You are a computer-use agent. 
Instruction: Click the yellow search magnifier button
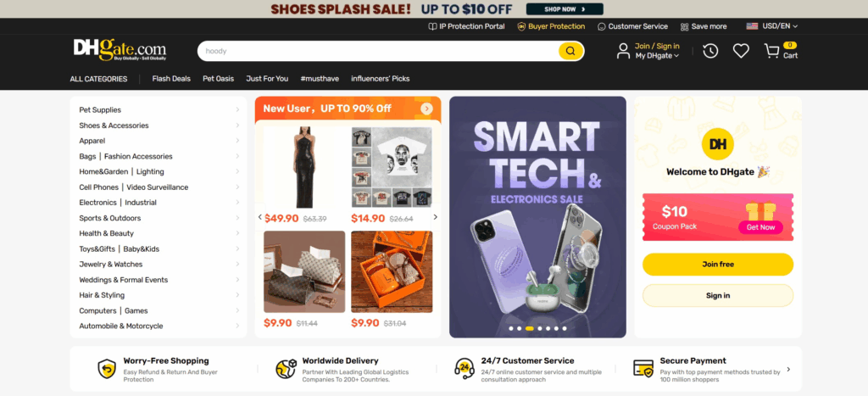(x=570, y=51)
